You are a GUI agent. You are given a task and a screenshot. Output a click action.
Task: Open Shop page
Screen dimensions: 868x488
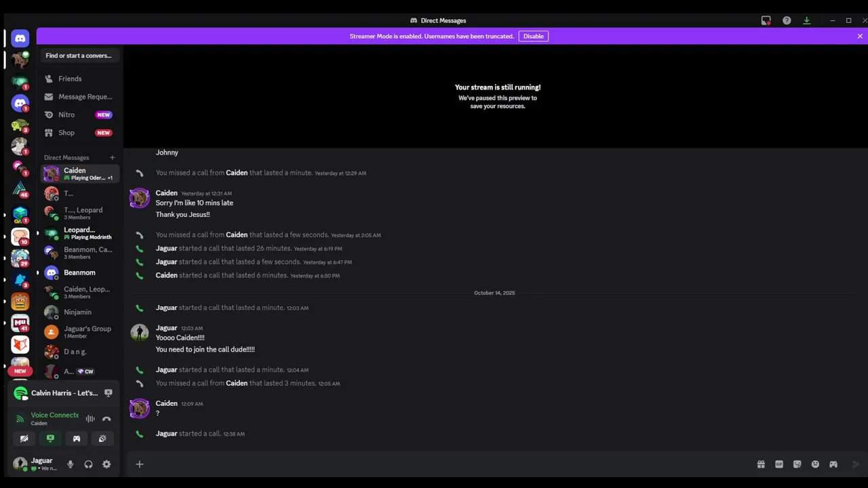(80, 133)
